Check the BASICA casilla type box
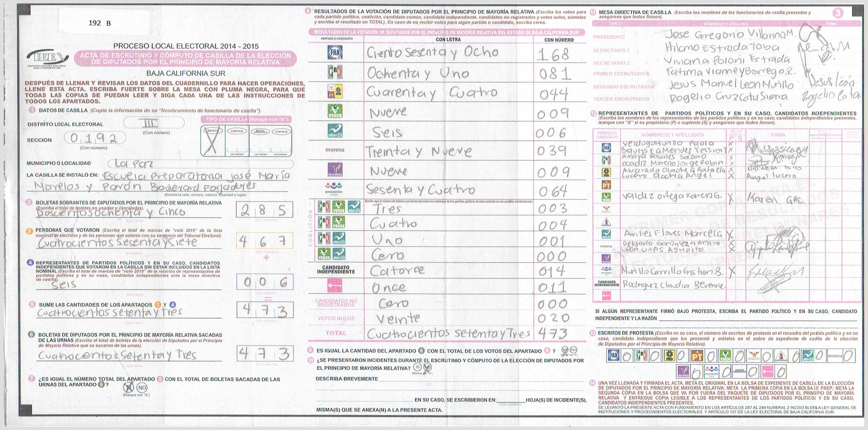 (213, 141)
